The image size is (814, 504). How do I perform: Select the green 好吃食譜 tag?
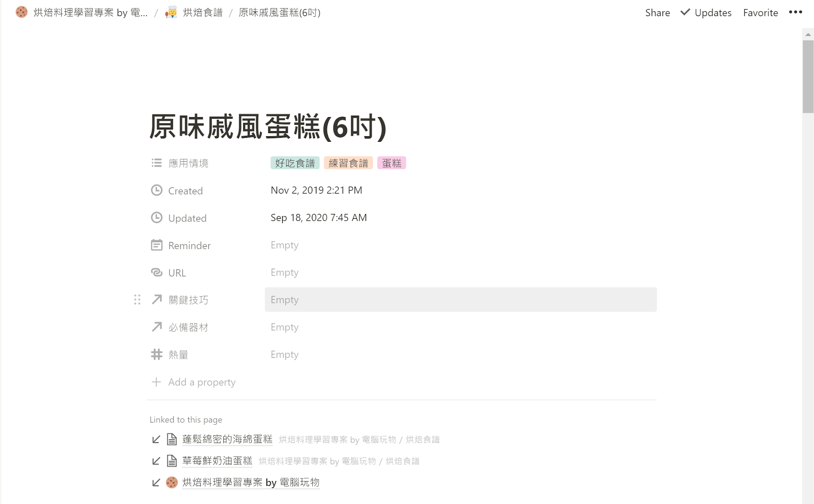click(x=295, y=163)
